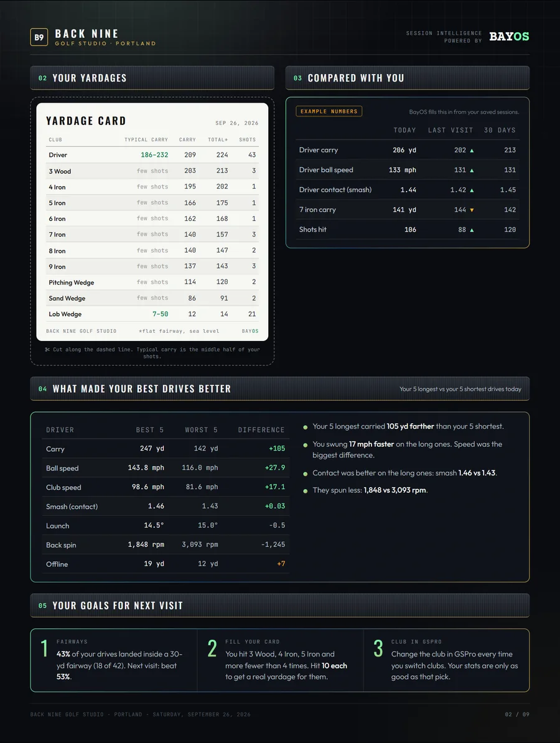The width and height of the screenshot is (560, 743).
Task: Click the orange down triangle in 7 iron carry row
Action: 472,210
